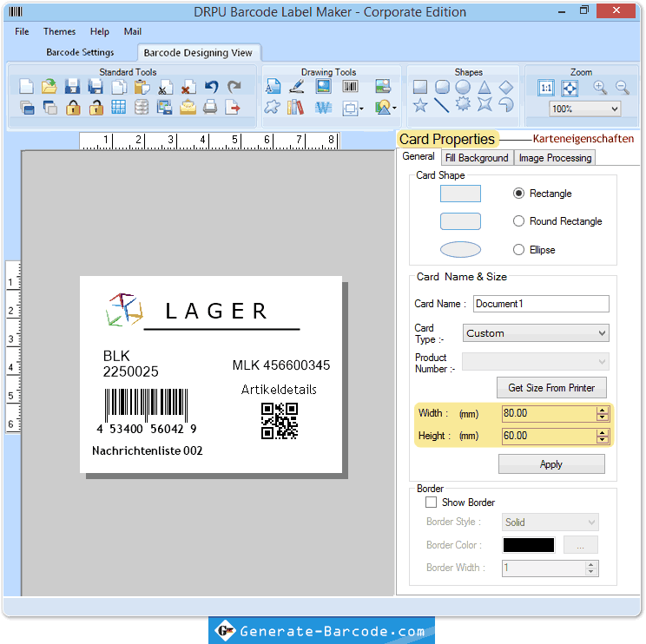The image size is (646, 644).
Task: Click the Zoom In magnifier icon
Action: [x=600, y=88]
